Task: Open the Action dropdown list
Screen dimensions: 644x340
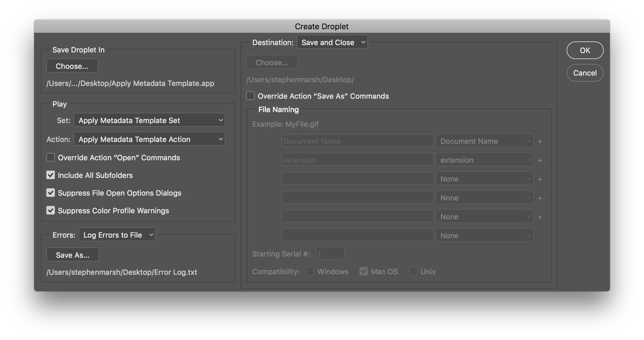Action: click(150, 139)
